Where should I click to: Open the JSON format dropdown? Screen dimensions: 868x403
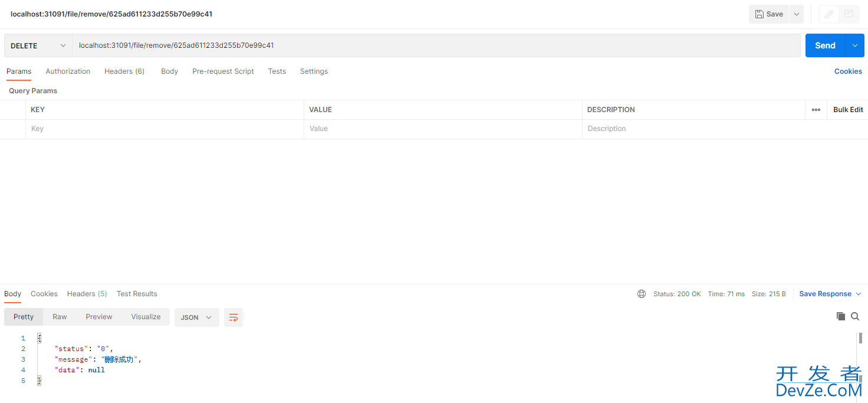click(197, 317)
